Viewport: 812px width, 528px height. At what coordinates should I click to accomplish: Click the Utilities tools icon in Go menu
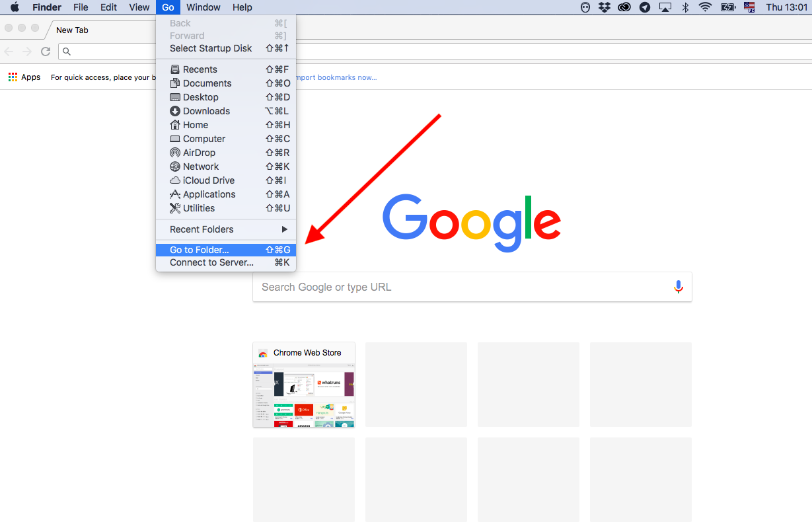click(175, 208)
